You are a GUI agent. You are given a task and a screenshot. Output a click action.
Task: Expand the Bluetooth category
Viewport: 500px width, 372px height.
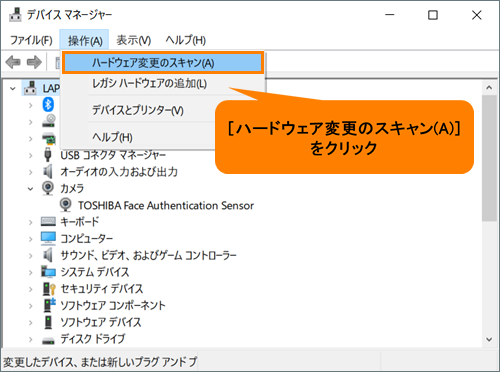[31, 105]
